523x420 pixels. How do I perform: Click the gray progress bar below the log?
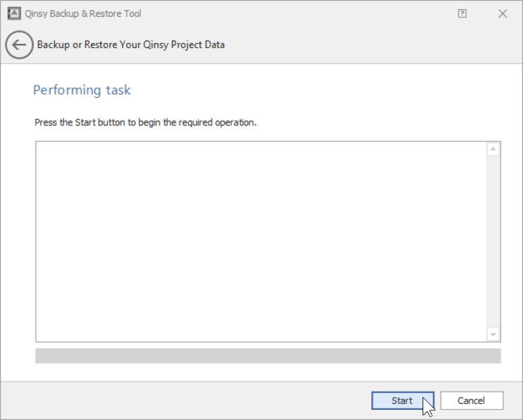click(x=268, y=356)
